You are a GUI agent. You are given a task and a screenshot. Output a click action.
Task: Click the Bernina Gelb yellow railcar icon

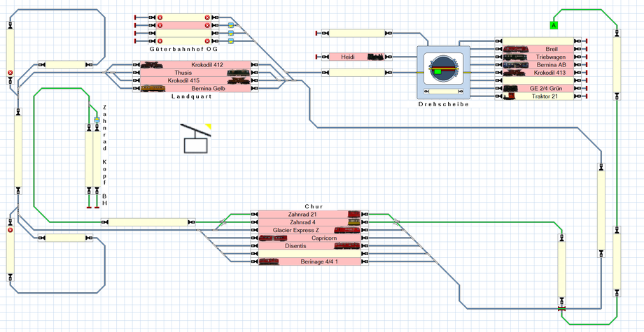coord(153,88)
